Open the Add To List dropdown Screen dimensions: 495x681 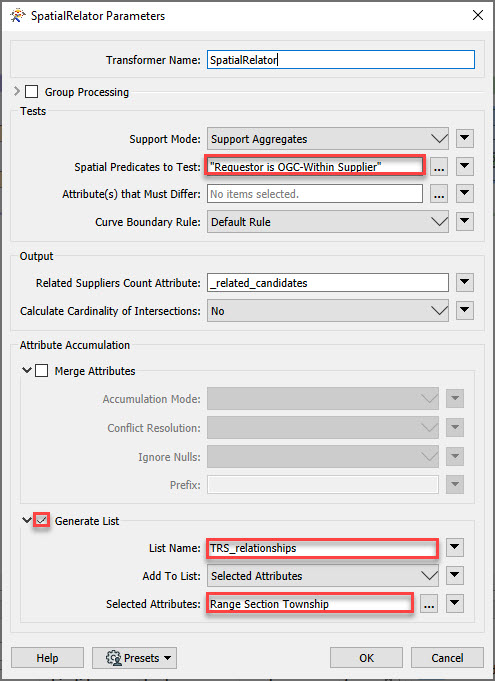click(323, 576)
